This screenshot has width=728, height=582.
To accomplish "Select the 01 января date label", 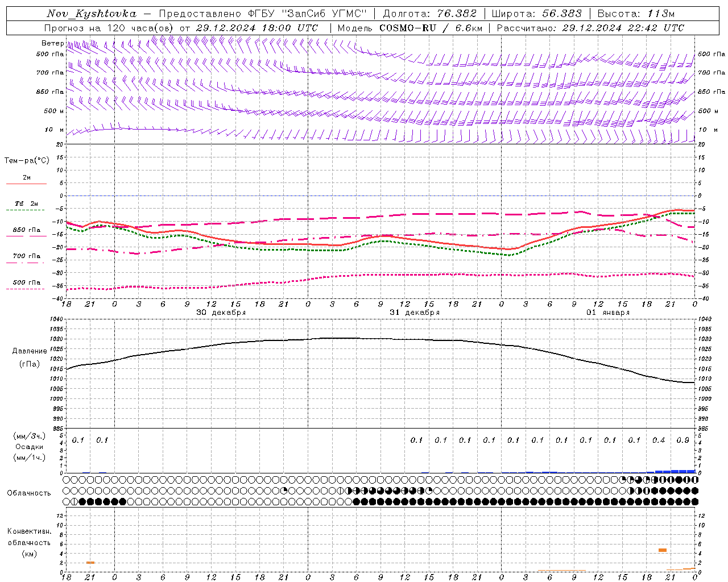I will 608,313.
